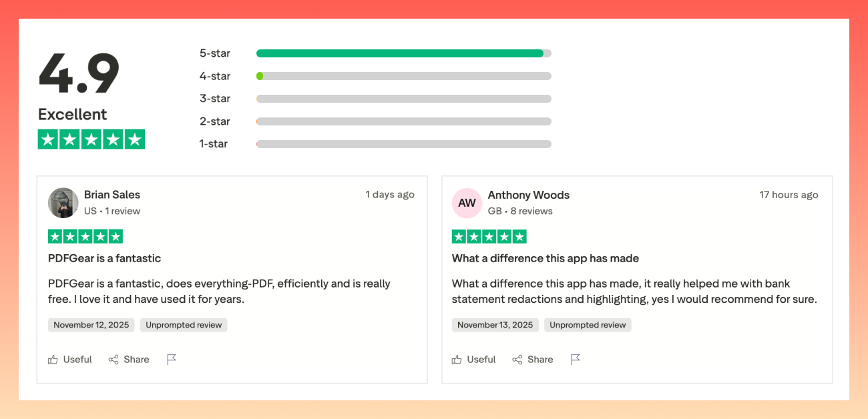Click overall five-star rating graphic under Excellent

coord(91,139)
